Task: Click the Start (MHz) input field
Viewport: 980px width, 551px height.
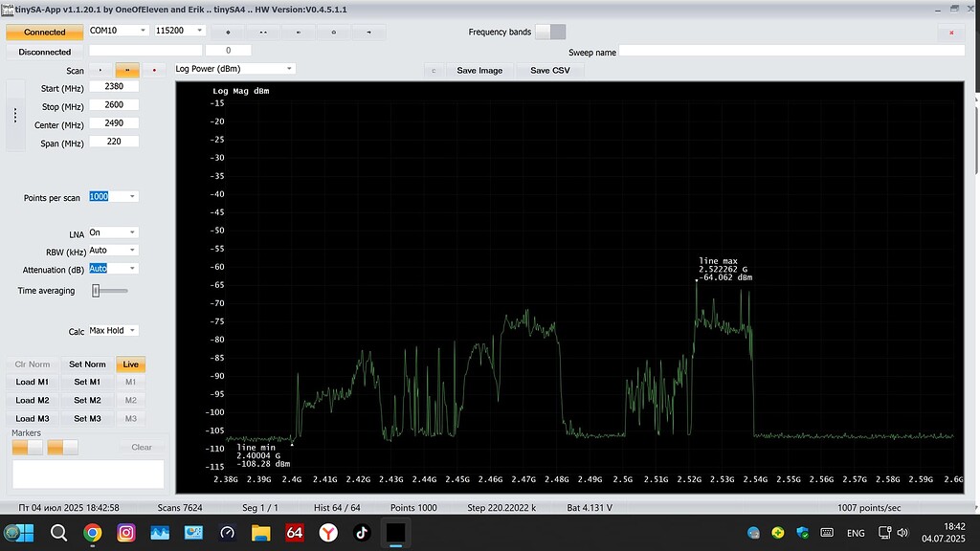Action: coord(114,86)
